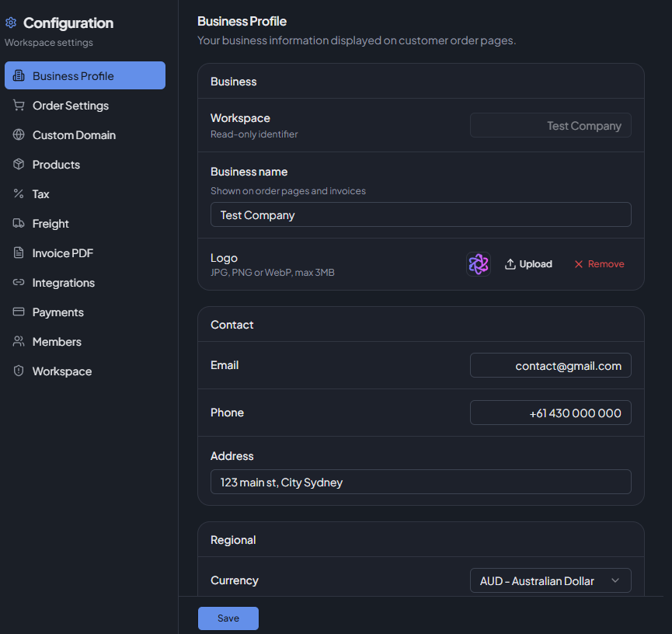Click the Logo label

tap(224, 258)
